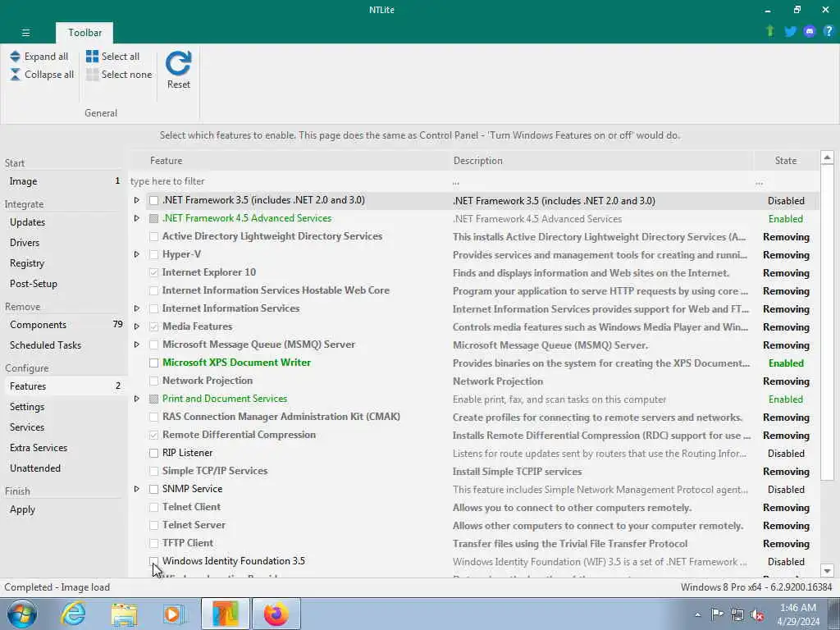Open the hamburger menu icon
Viewport: 840px width, 630px height.
pos(25,33)
